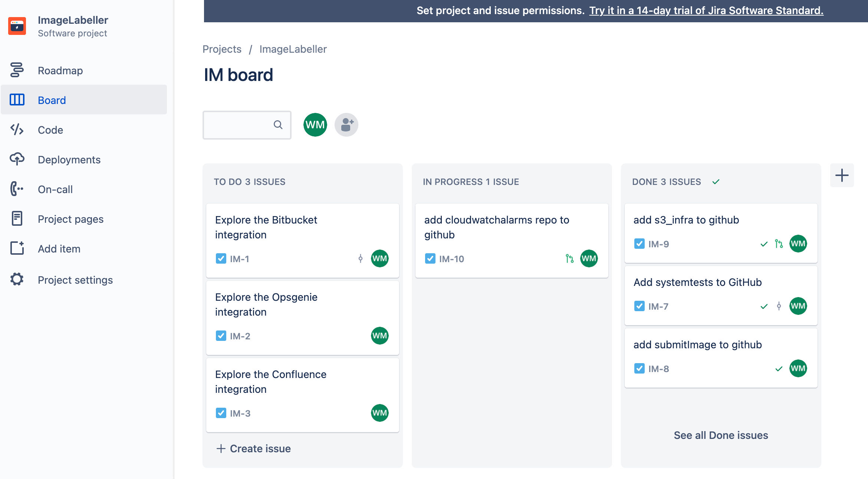Toggle checkbox on IM-9 issue
This screenshot has width=868, height=479.
click(x=639, y=243)
